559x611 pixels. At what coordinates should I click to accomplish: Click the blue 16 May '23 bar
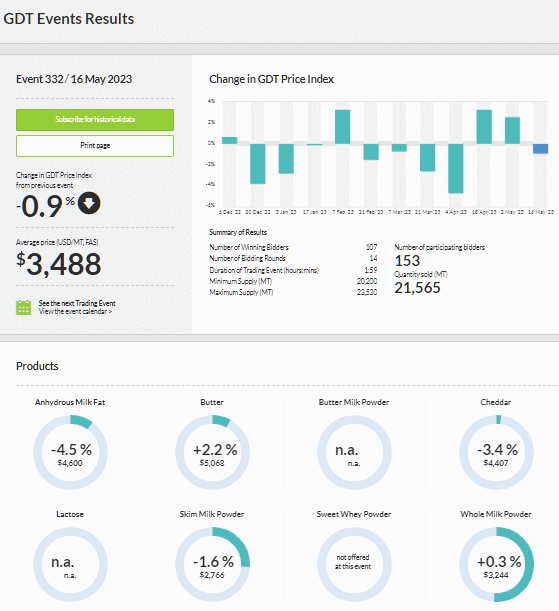pyautogui.click(x=540, y=148)
